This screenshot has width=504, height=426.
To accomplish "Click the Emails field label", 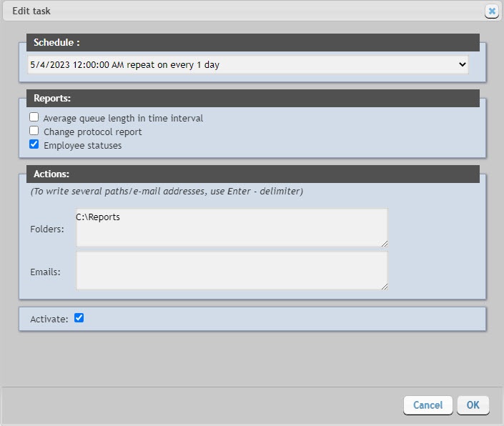I will tap(46, 272).
